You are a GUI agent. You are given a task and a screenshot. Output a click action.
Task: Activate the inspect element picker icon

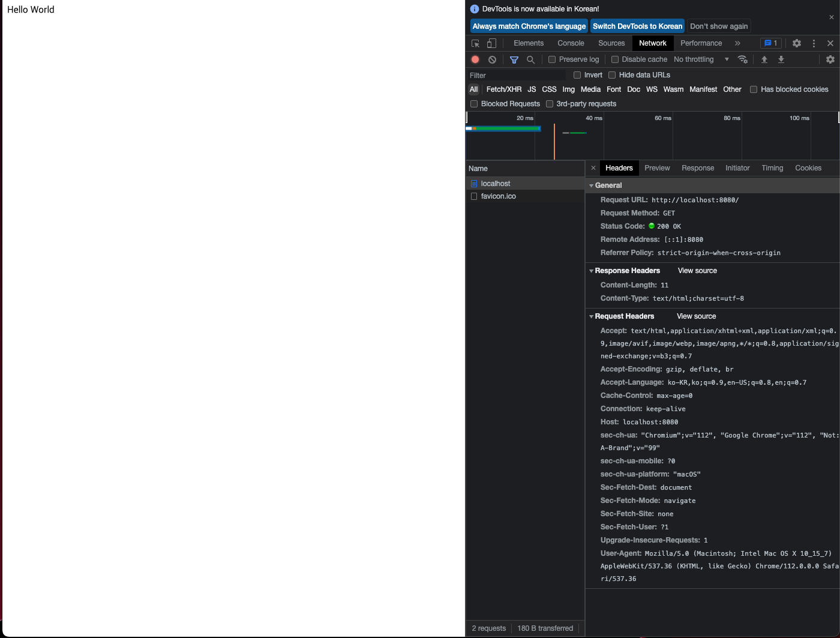click(476, 43)
